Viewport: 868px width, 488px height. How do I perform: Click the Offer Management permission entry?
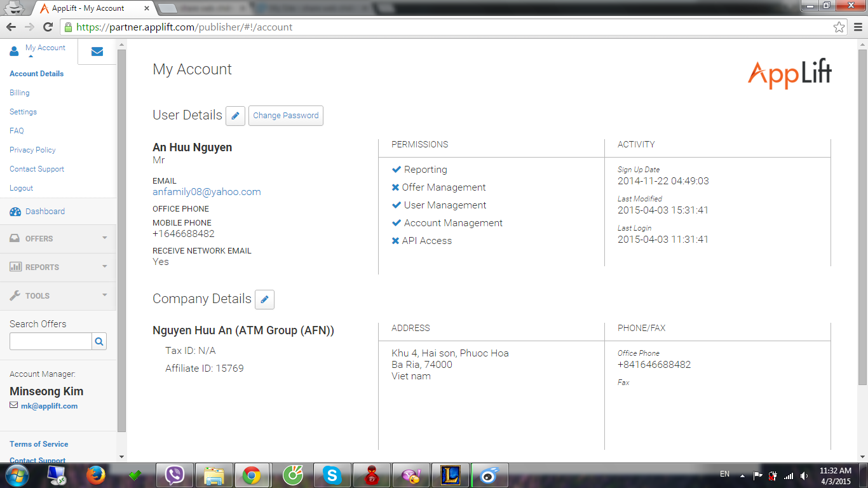click(438, 187)
